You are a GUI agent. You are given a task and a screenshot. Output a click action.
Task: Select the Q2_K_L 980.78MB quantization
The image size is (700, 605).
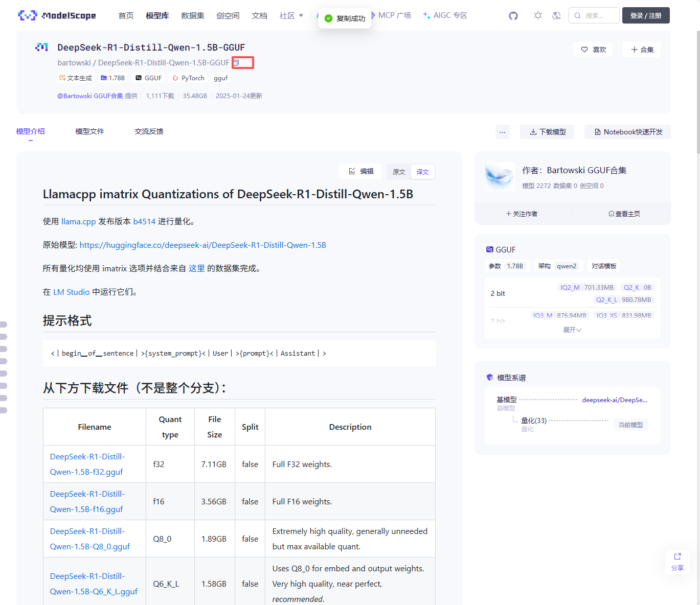click(x=624, y=300)
